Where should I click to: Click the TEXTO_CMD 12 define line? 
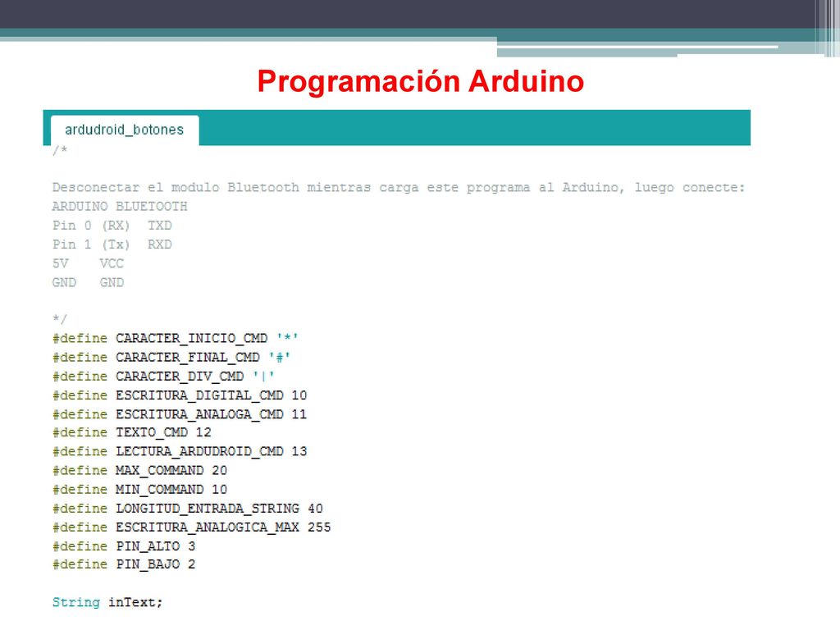(x=132, y=432)
